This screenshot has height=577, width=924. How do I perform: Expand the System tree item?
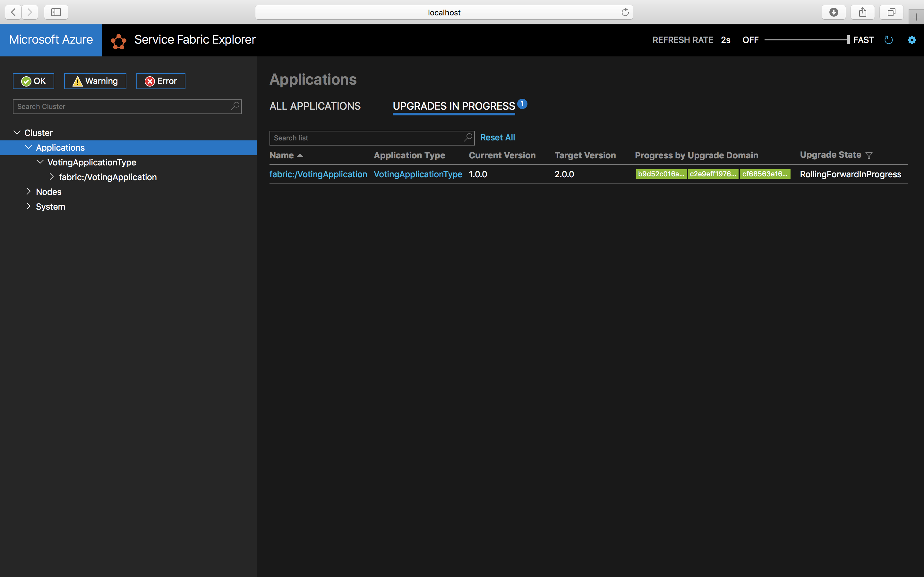[28, 206]
